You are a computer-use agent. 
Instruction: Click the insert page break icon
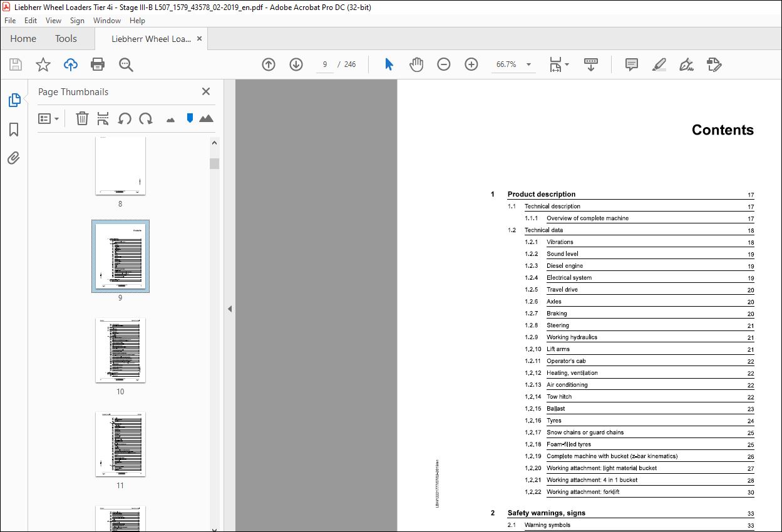pos(103,118)
